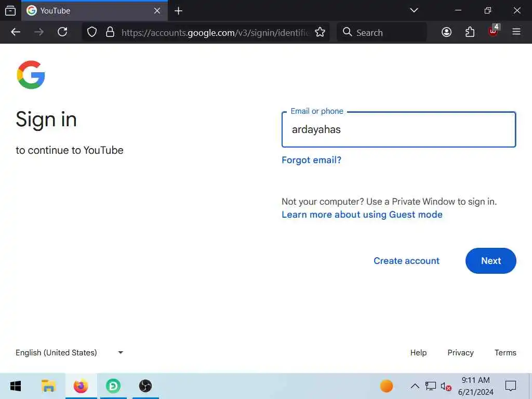
Task: Expand the list all tabs chevron
Action: tap(414, 10)
